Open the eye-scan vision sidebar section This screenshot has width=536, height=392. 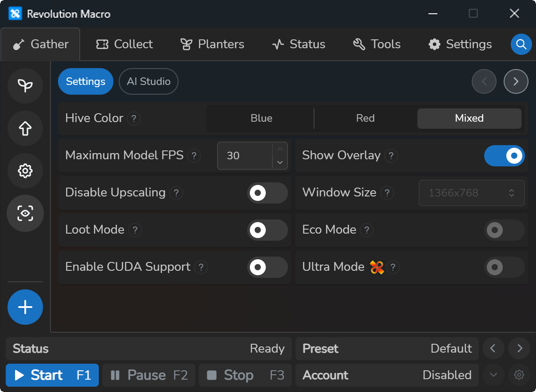pyautogui.click(x=25, y=213)
